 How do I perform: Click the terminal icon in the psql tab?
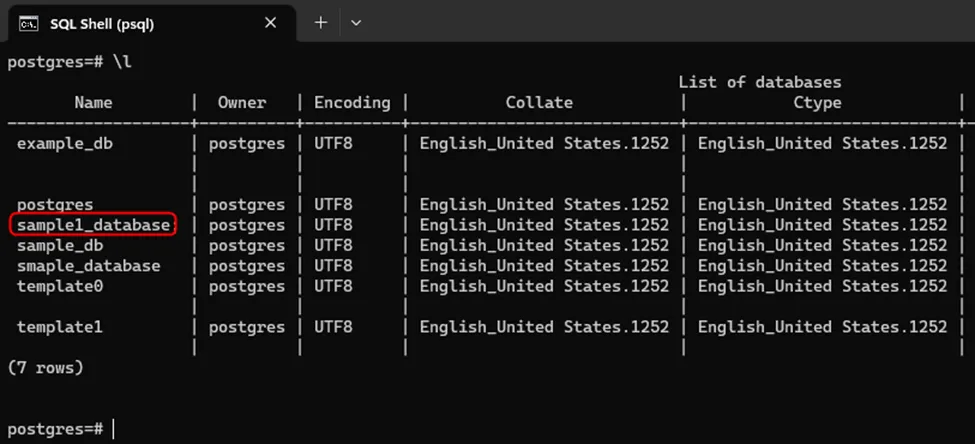point(28,24)
